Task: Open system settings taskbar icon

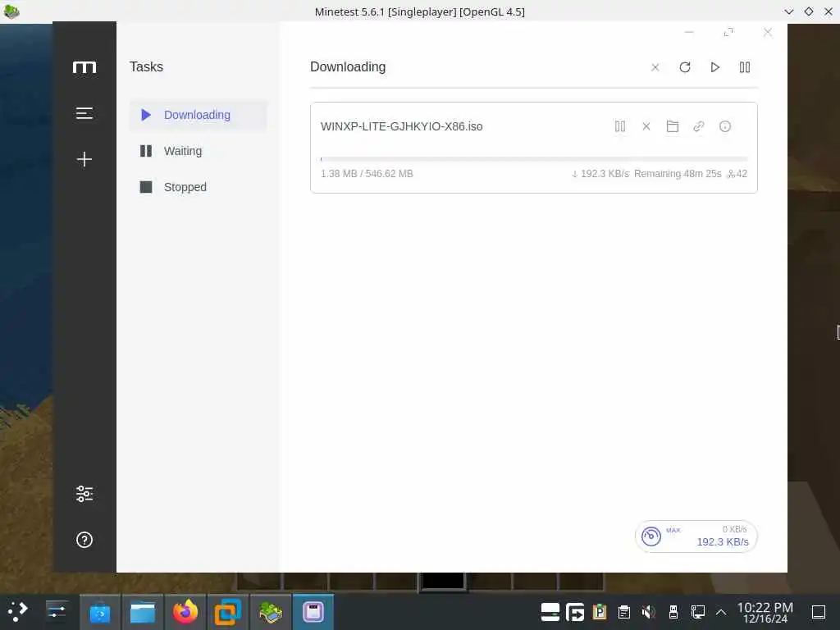Action: pyautogui.click(x=57, y=612)
